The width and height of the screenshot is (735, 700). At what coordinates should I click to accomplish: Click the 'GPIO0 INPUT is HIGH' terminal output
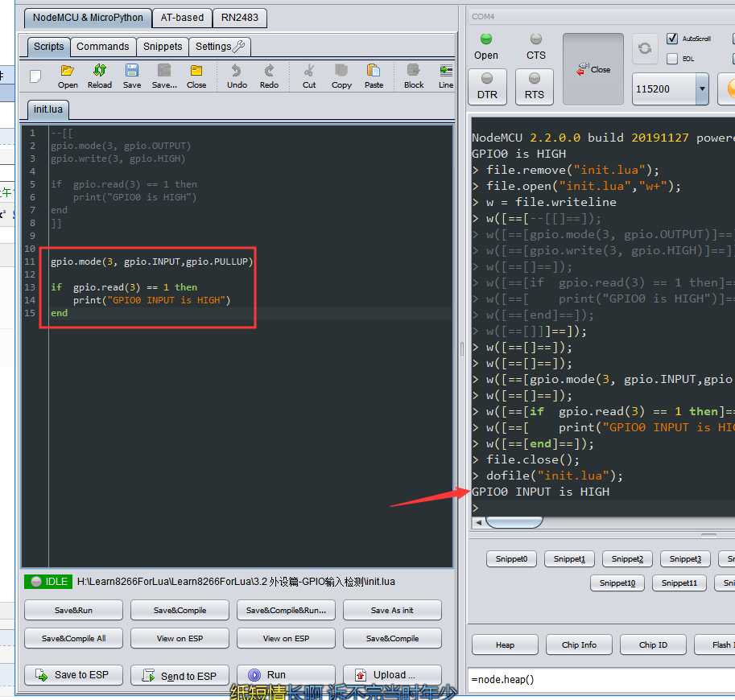(x=540, y=492)
